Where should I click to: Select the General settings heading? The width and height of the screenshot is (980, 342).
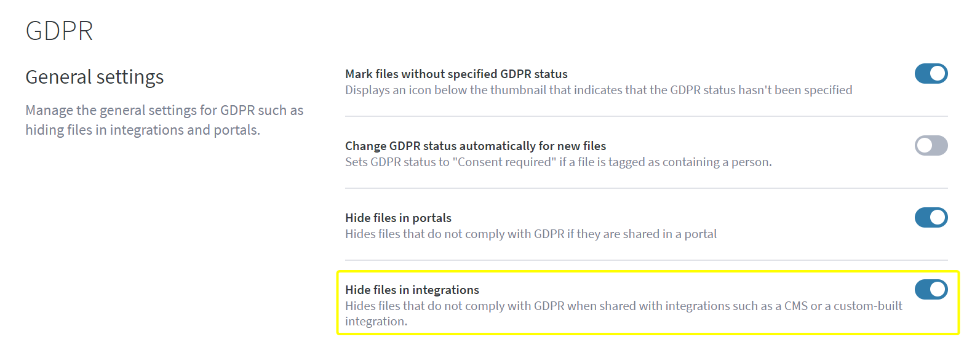click(95, 78)
